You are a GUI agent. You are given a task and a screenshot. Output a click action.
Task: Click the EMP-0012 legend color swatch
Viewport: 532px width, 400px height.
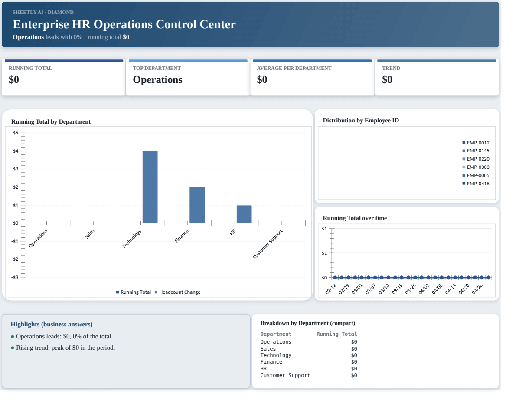pyautogui.click(x=463, y=143)
